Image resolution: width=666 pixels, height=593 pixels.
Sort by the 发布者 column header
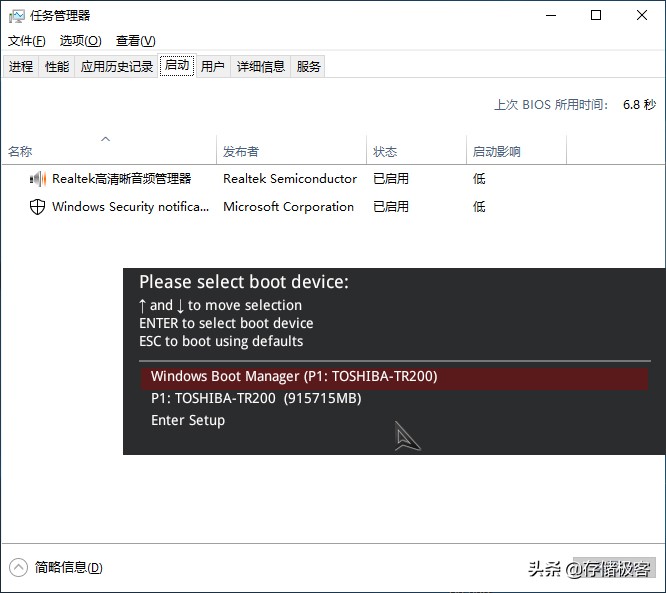click(291, 150)
